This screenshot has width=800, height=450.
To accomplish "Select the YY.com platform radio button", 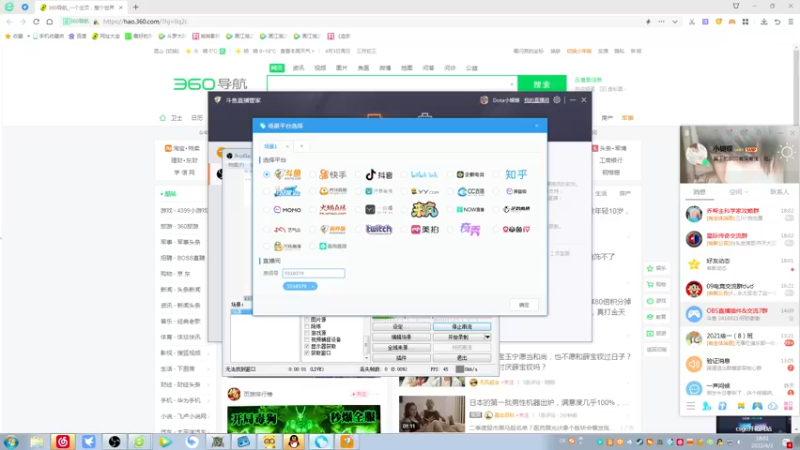I will pyautogui.click(x=404, y=192).
